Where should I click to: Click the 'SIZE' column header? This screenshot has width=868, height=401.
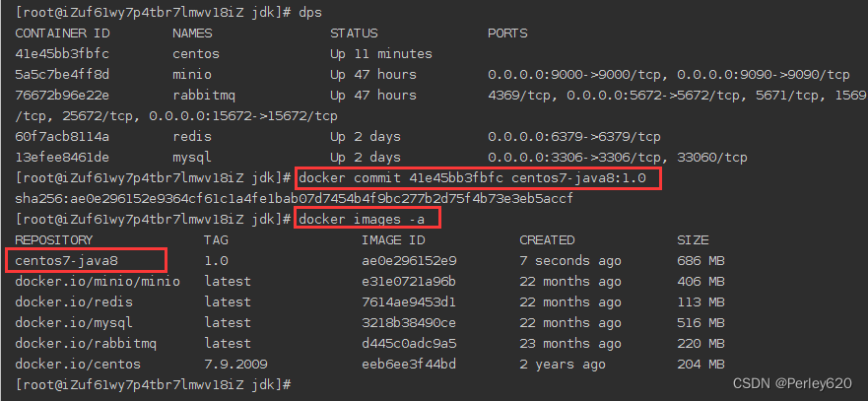(x=693, y=239)
